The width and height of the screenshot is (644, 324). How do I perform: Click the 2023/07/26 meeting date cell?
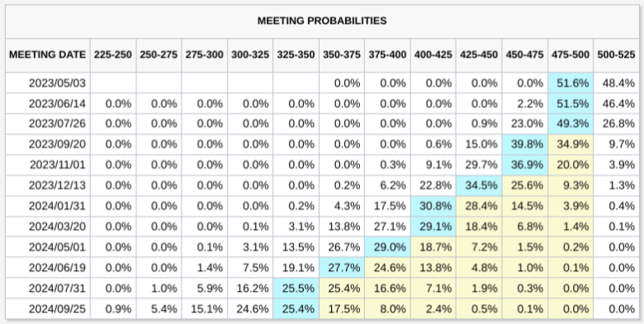tap(48, 124)
